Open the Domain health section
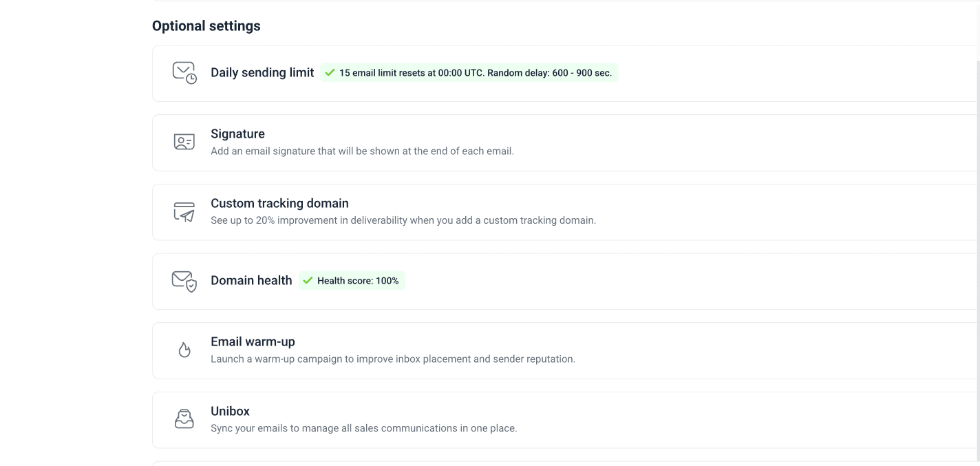Screen dimensions: 980x466 [251, 280]
